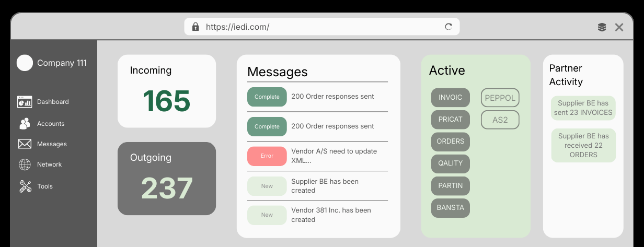The height and width of the screenshot is (247, 644).
Task: Open the Outgoing 237 messages card
Action: pos(166,179)
